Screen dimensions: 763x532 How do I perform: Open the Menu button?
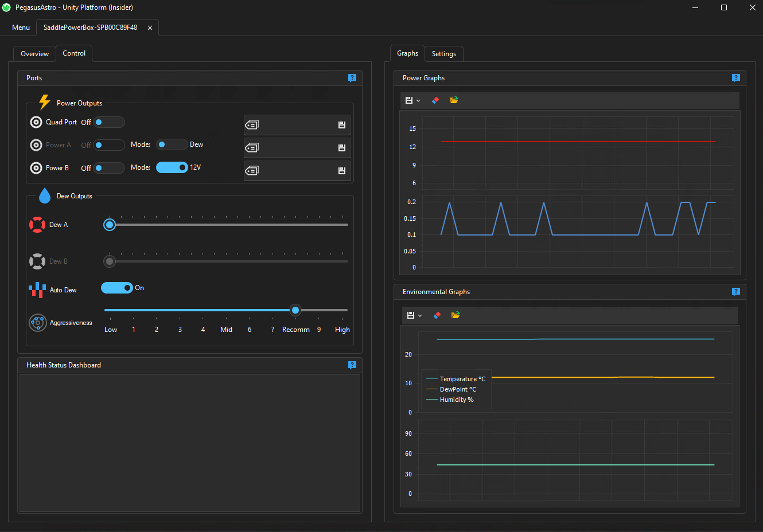(x=21, y=28)
